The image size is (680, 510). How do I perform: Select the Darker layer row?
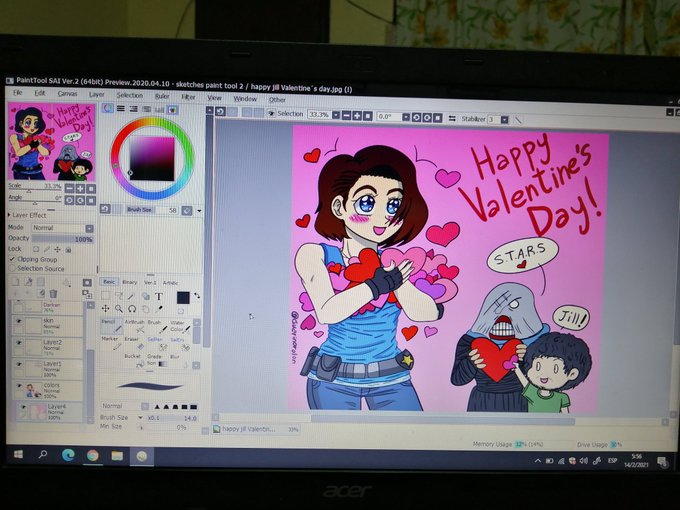(x=47, y=307)
